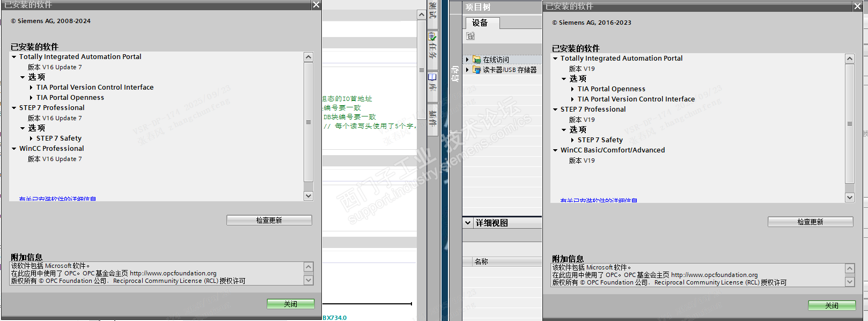The width and height of the screenshot is (868, 321).
Task: Select 版本 V19 under WinCC Basic/Comfort/Advanced
Action: coord(582,160)
